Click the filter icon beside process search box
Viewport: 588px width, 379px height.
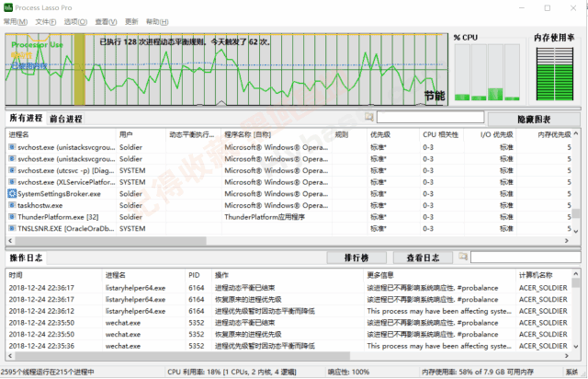pyautogui.click(x=369, y=117)
